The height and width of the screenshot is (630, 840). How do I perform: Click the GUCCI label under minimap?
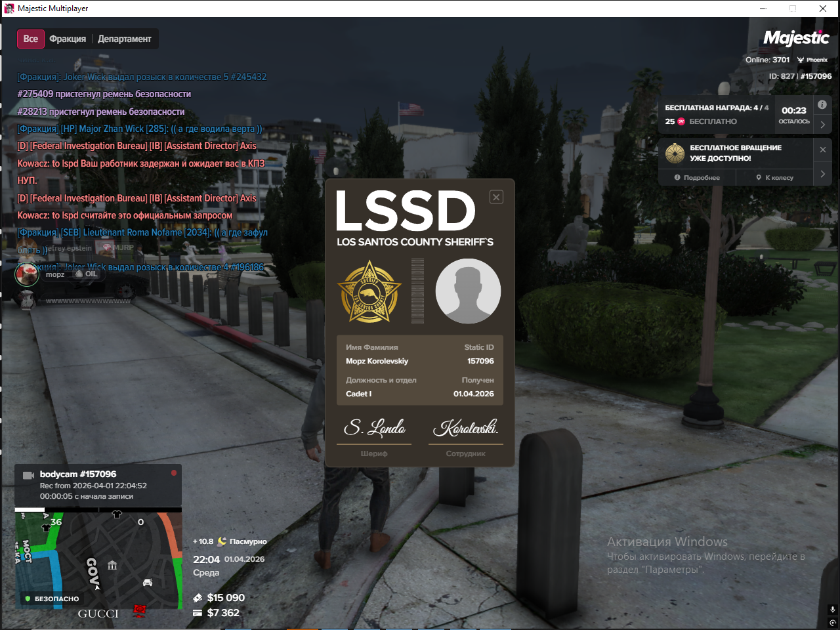[98, 614]
